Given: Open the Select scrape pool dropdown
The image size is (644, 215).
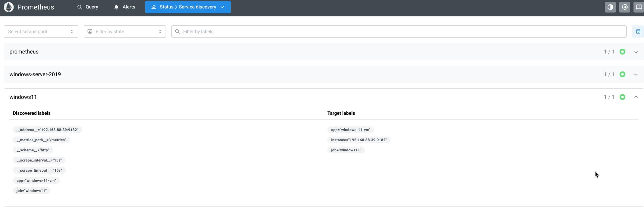Looking at the screenshot, I should [41, 31].
